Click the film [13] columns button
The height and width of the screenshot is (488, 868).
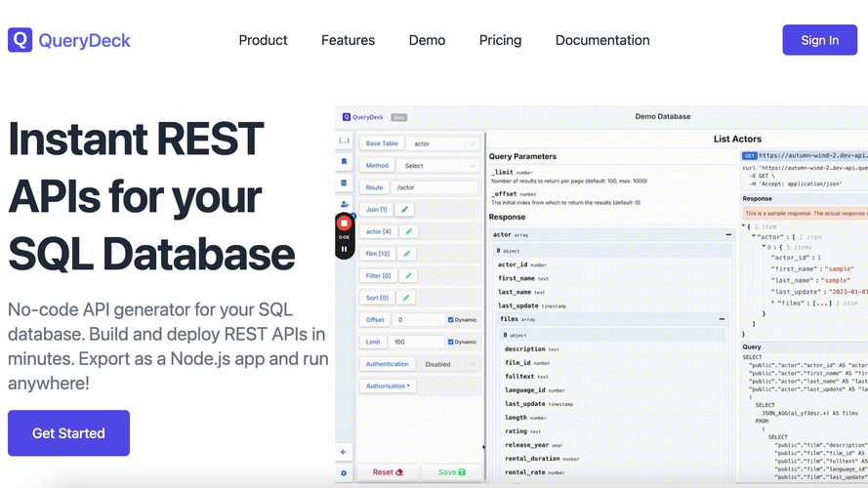[378, 254]
